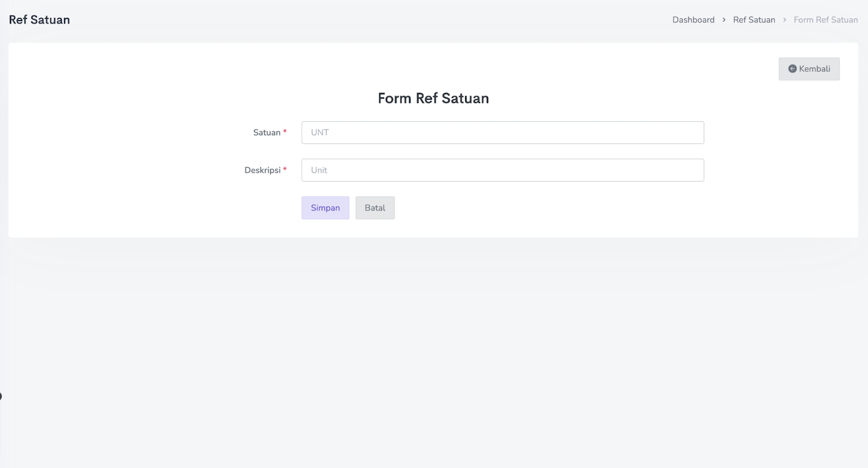Click the Satuan field label
Image resolution: width=868 pixels, height=468 pixels.
click(x=266, y=133)
